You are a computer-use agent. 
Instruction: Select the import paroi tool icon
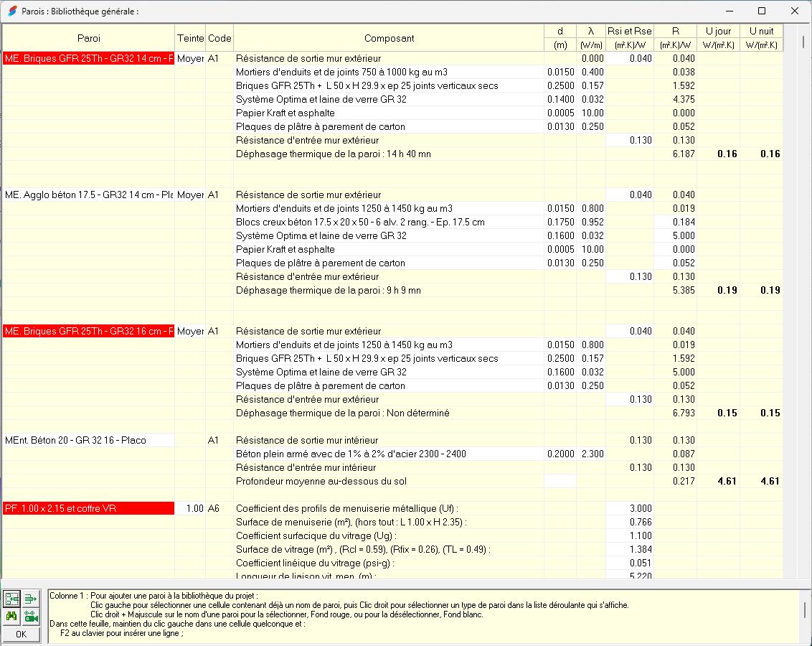(11, 597)
